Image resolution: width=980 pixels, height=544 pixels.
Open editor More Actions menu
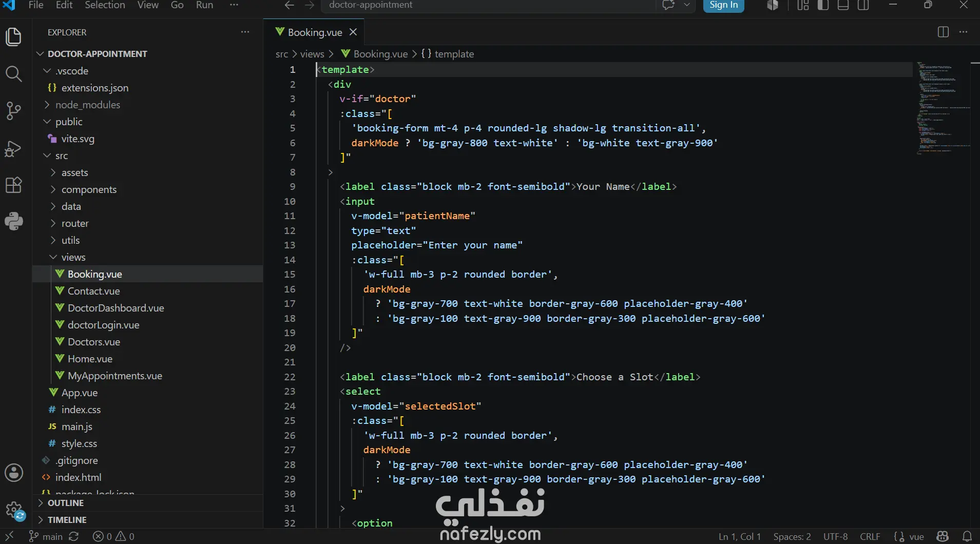click(963, 32)
